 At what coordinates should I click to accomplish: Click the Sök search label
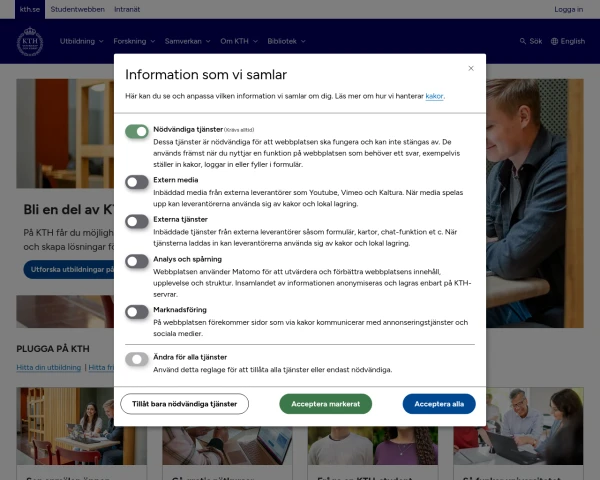tap(536, 41)
